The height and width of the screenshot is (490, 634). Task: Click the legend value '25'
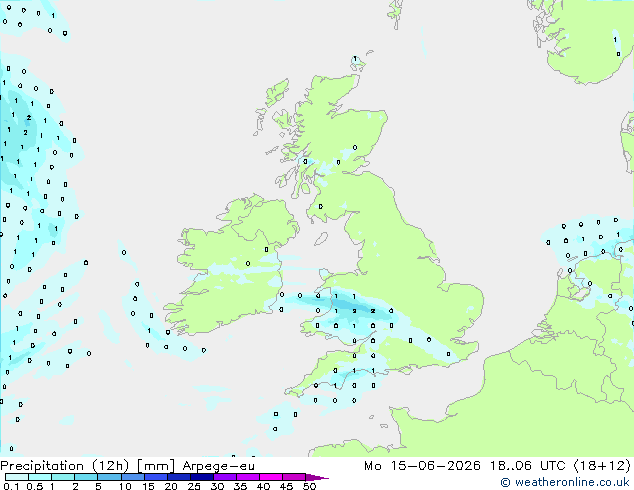point(194,486)
